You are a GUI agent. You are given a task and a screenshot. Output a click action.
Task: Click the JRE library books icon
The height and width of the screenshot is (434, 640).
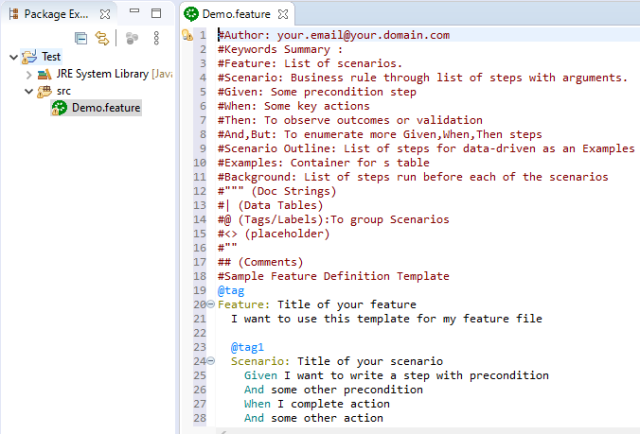click(x=44, y=74)
